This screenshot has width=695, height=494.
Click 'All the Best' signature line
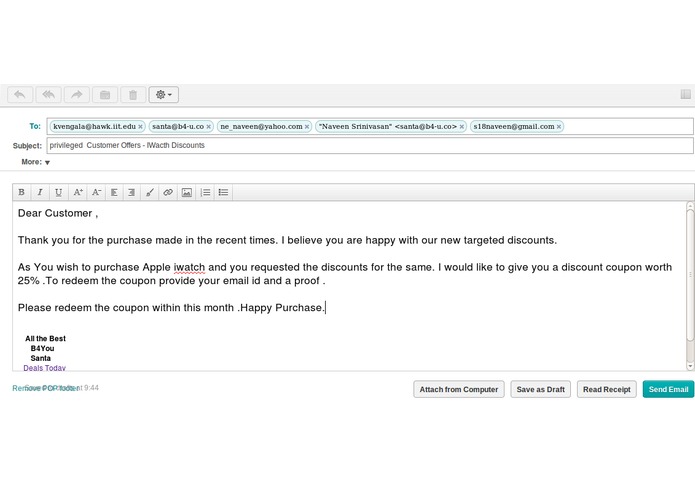tap(45, 338)
